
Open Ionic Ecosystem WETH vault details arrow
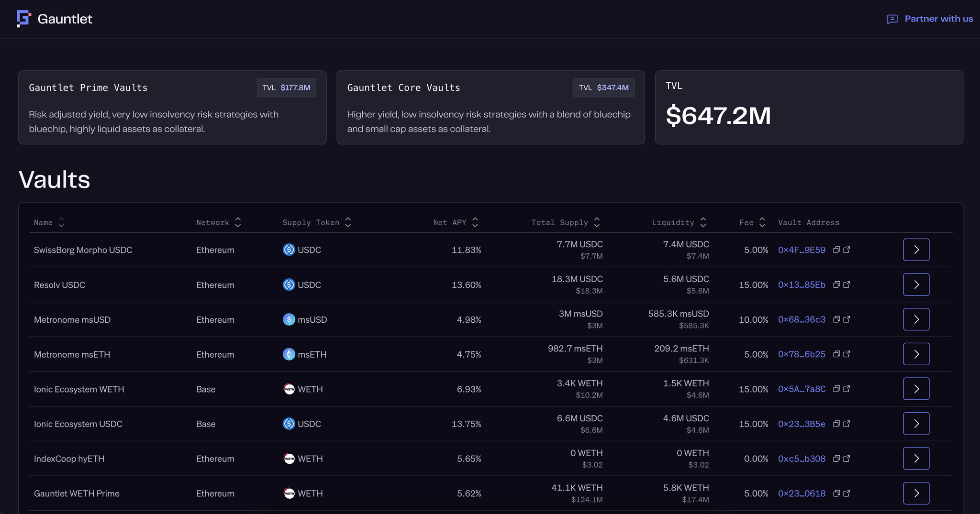point(916,389)
